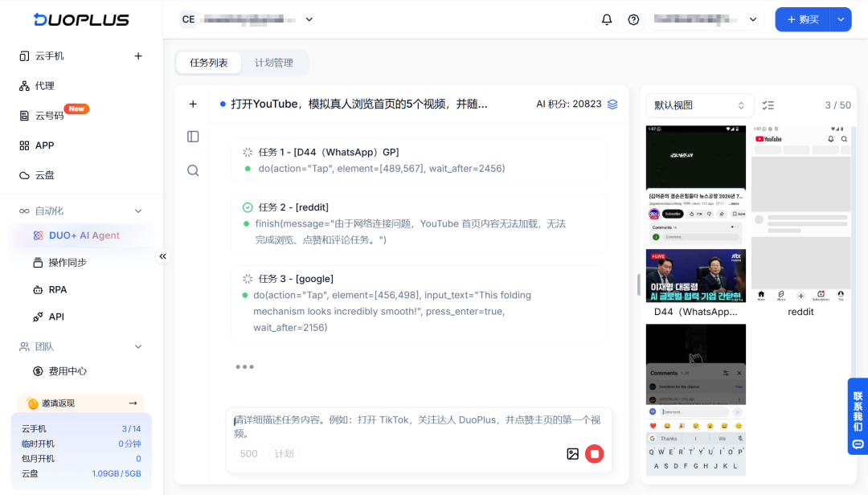Open the 云号码 page

click(49, 116)
